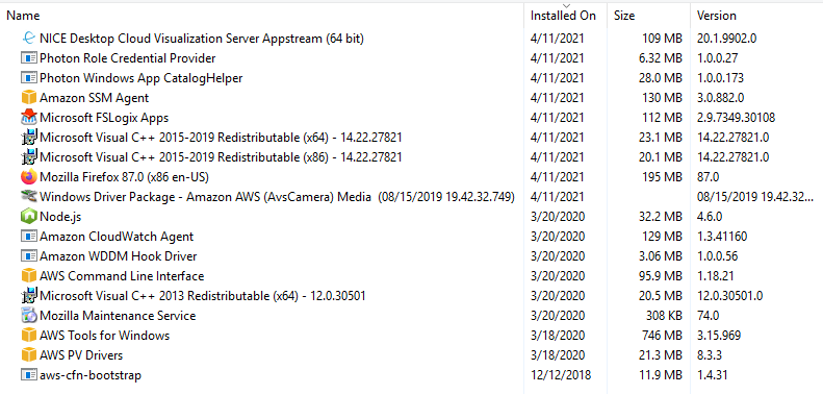Sort by the Installed On column header
Image resolution: width=824 pixels, height=395 pixels.
coord(563,16)
